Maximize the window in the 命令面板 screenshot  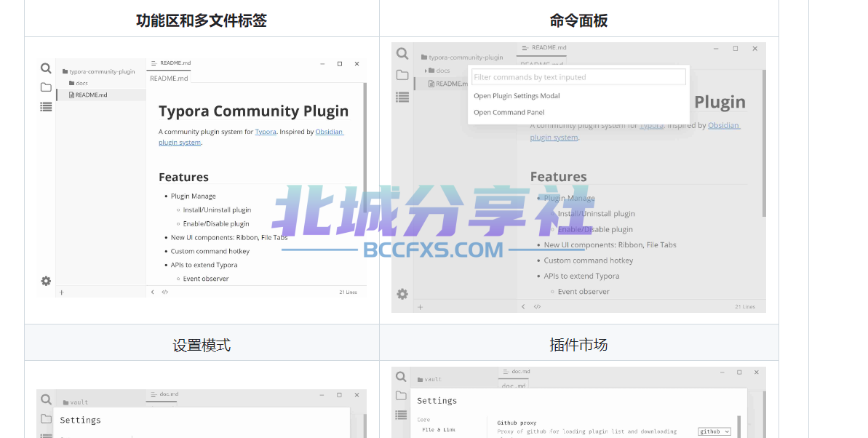(735, 49)
